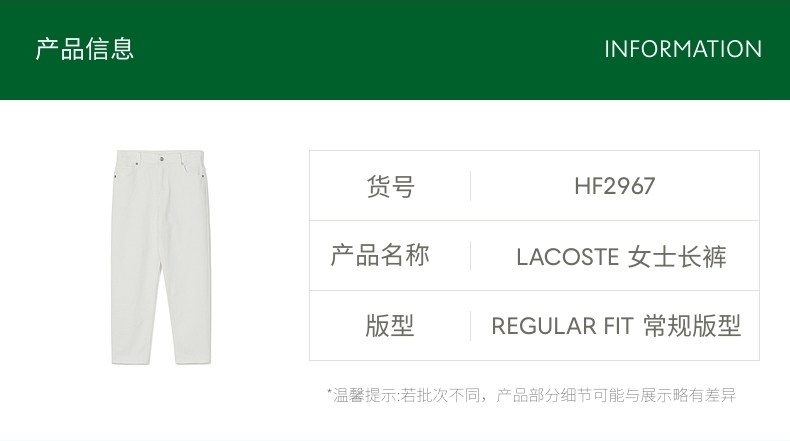The height and width of the screenshot is (441, 790).
Task: Click the word LACOSTE in the table
Action: [x=567, y=257]
